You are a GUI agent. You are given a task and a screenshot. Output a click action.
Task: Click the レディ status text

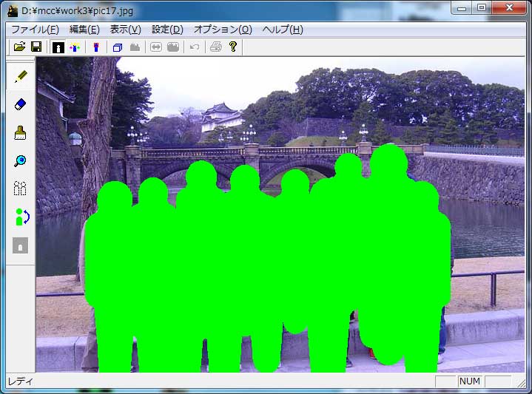coord(21,381)
